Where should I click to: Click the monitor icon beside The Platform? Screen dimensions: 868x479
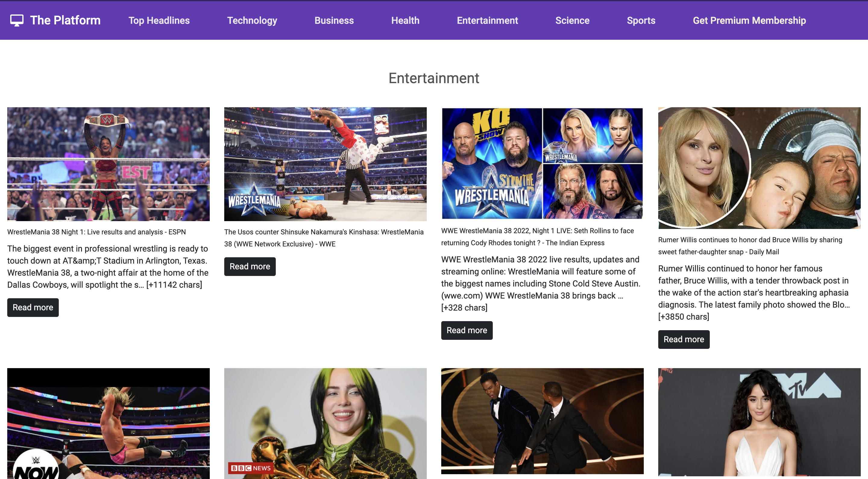[x=17, y=20]
